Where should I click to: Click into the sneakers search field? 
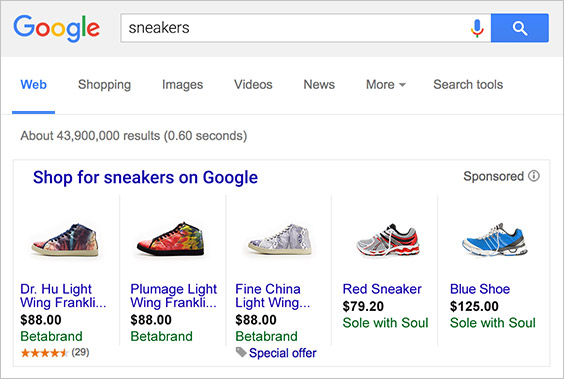295,28
